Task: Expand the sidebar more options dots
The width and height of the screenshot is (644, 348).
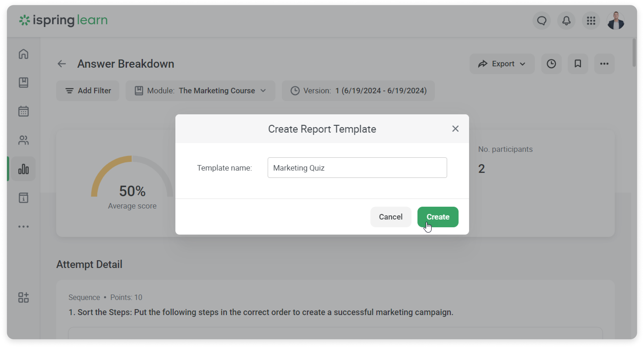Action: [24, 227]
